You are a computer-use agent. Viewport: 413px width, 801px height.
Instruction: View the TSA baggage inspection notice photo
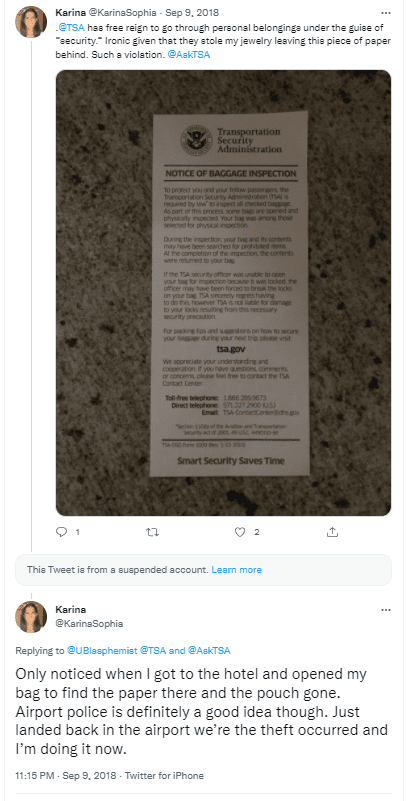223,293
